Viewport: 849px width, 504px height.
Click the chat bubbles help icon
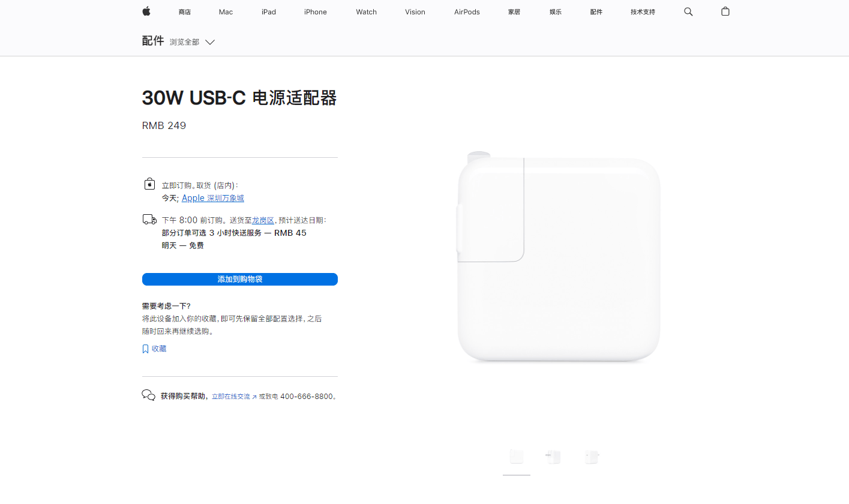pos(149,395)
